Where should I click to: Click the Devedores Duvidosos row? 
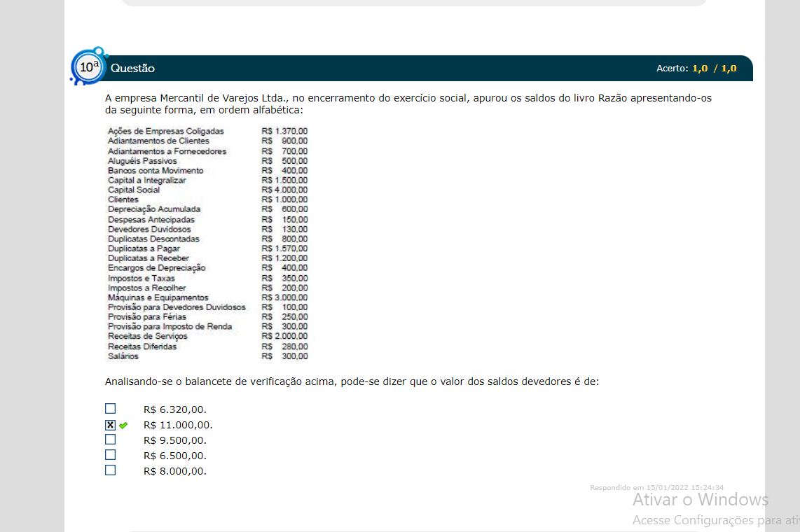(x=207, y=229)
